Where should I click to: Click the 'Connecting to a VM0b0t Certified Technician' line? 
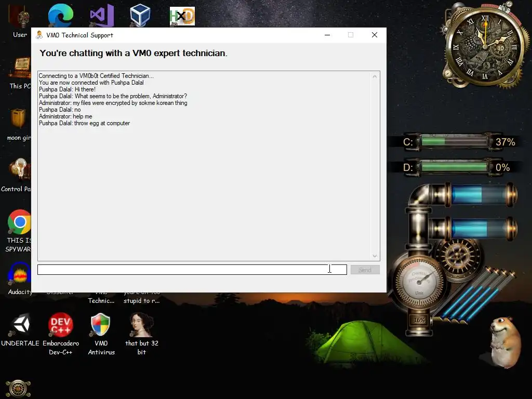click(96, 76)
